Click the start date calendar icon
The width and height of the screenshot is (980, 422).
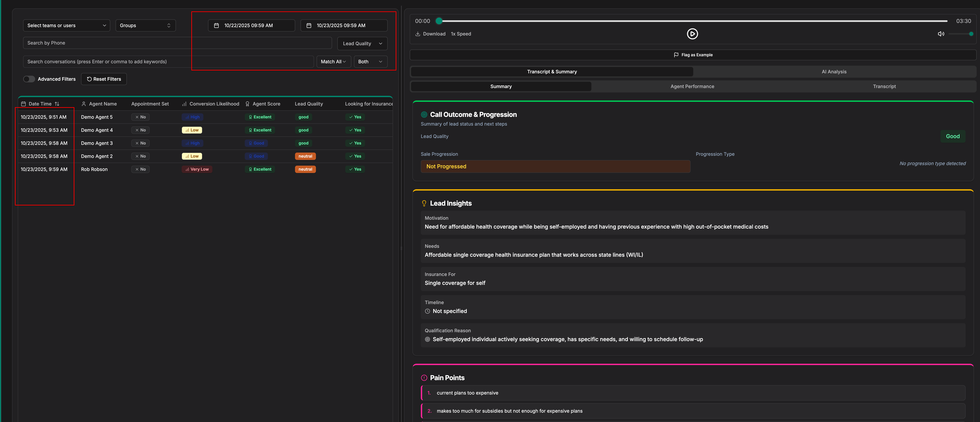pos(216,25)
